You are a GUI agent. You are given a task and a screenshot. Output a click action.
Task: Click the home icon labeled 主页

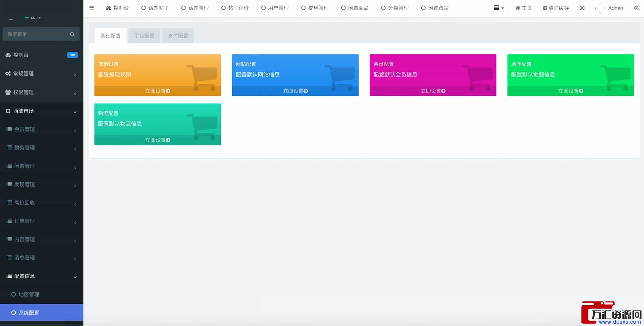518,8
